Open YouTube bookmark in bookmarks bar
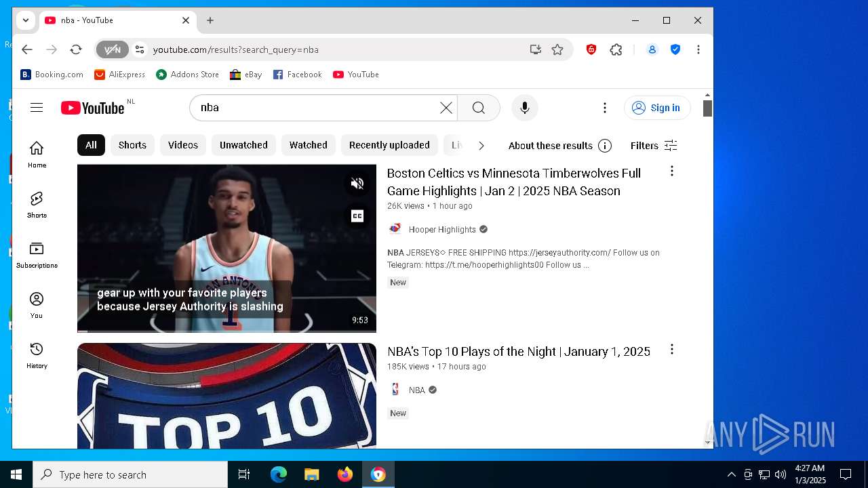 point(356,75)
